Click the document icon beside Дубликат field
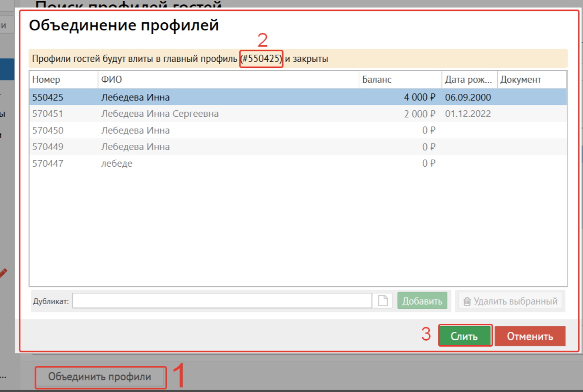The width and height of the screenshot is (583, 392). [x=382, y=301]
